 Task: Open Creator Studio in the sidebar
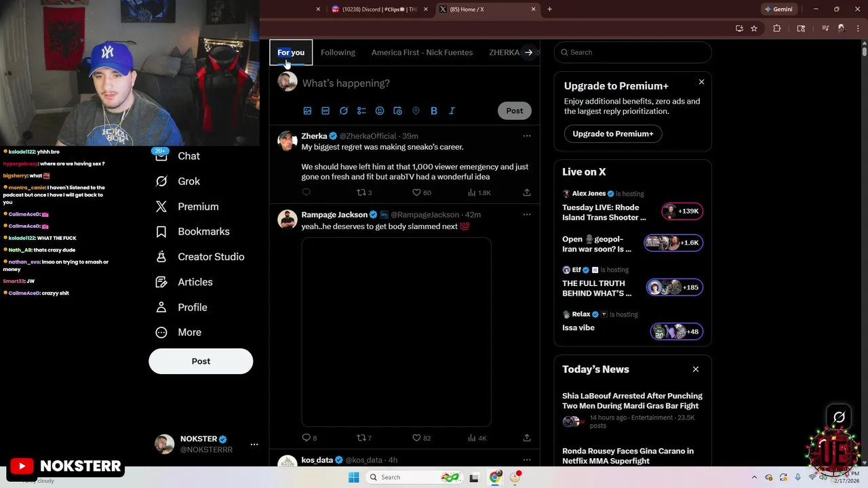point(199,256)
